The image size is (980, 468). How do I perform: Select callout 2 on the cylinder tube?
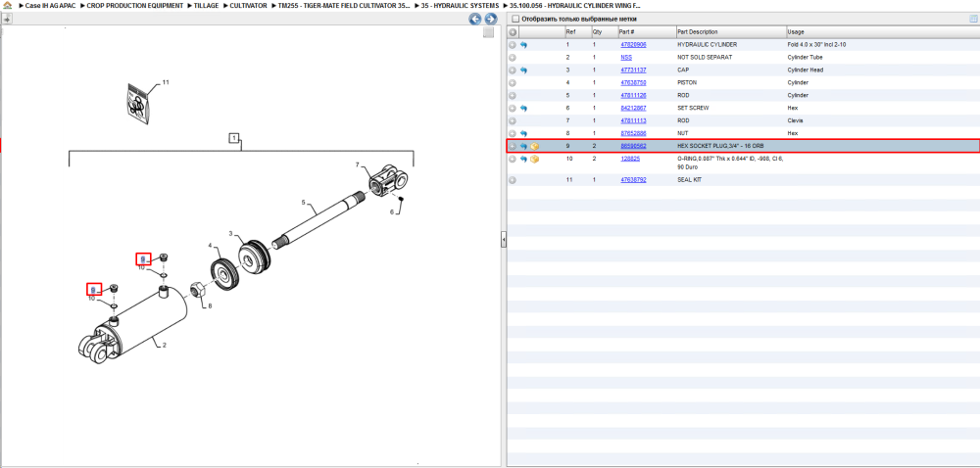tap(165, 345)
